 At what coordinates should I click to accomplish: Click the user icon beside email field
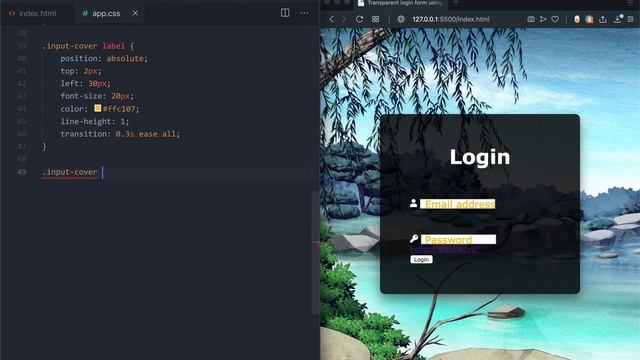click(x=413, y=203)
